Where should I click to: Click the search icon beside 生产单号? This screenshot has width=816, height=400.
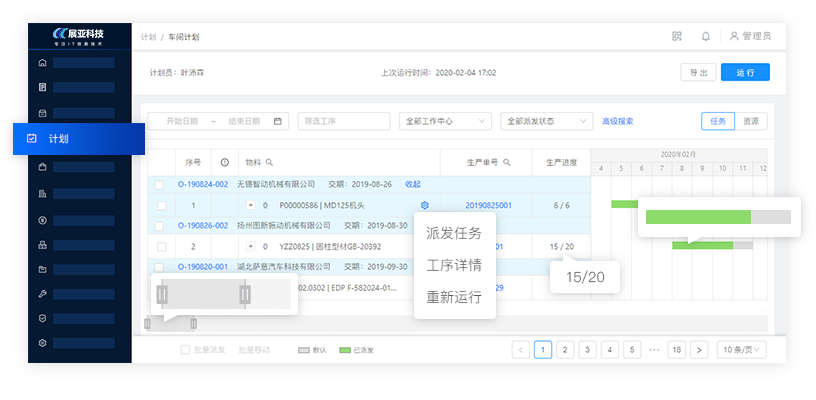tap(507, 162)
